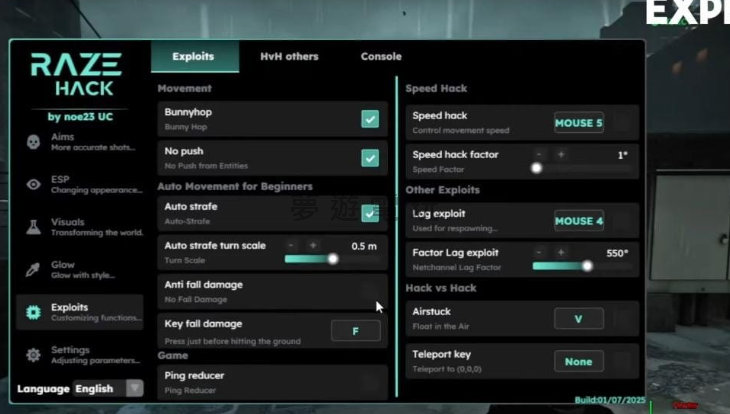Open the Settings gear icon in sidebar
This screenshot has width=730, height=414.
(32, 355)
